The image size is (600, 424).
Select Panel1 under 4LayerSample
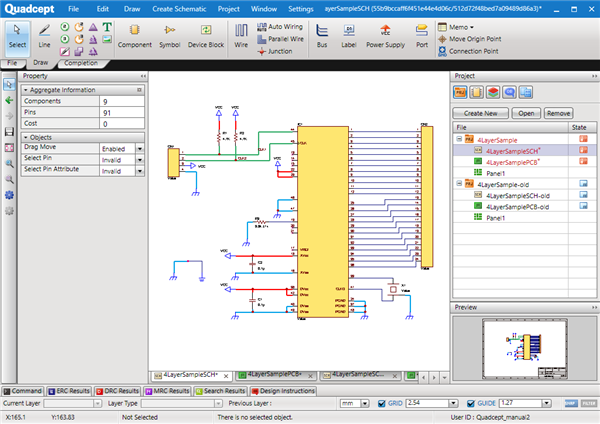click(x=496, y=173)
